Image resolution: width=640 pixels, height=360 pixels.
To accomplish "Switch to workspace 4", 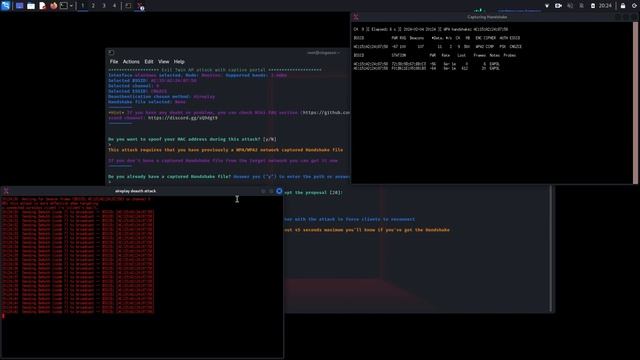I will (114, 6).
